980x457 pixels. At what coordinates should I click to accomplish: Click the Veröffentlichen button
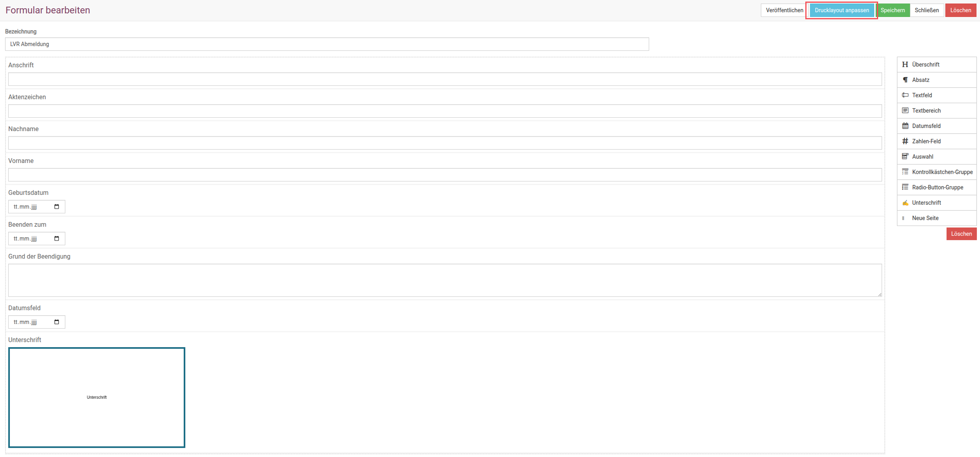pos(784,10)
